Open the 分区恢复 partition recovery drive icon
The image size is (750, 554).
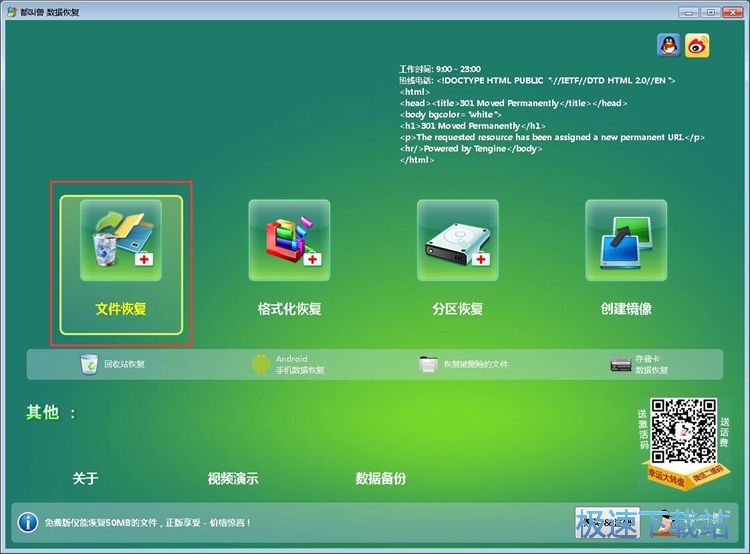(458, 240)
